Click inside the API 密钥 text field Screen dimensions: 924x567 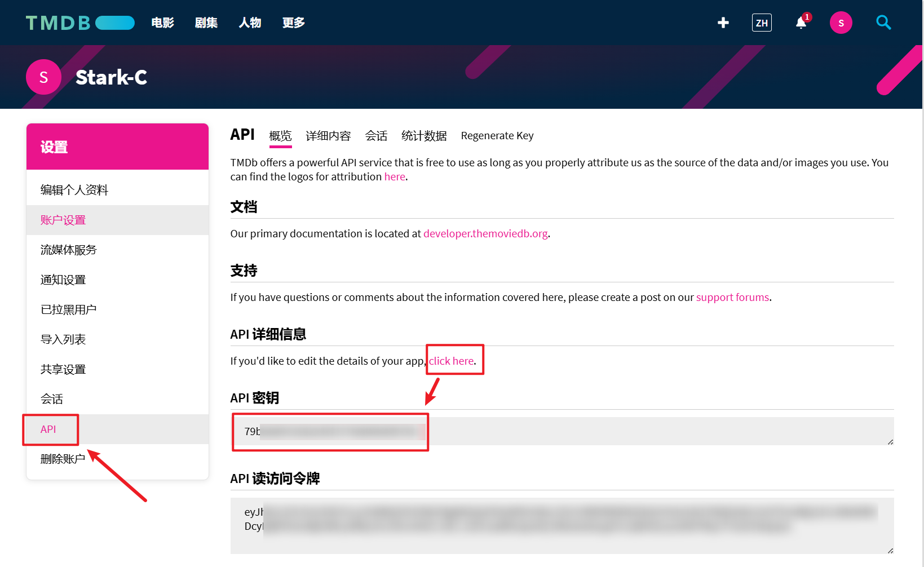click(562, 431)
